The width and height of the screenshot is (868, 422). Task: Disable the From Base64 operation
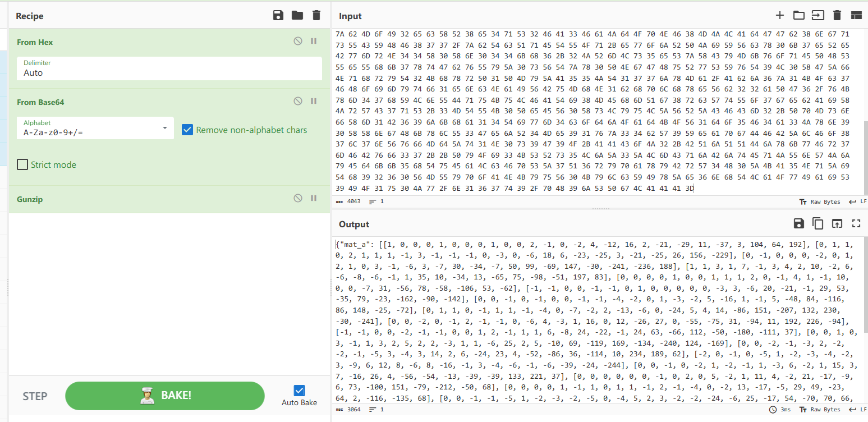click(298, 101)
